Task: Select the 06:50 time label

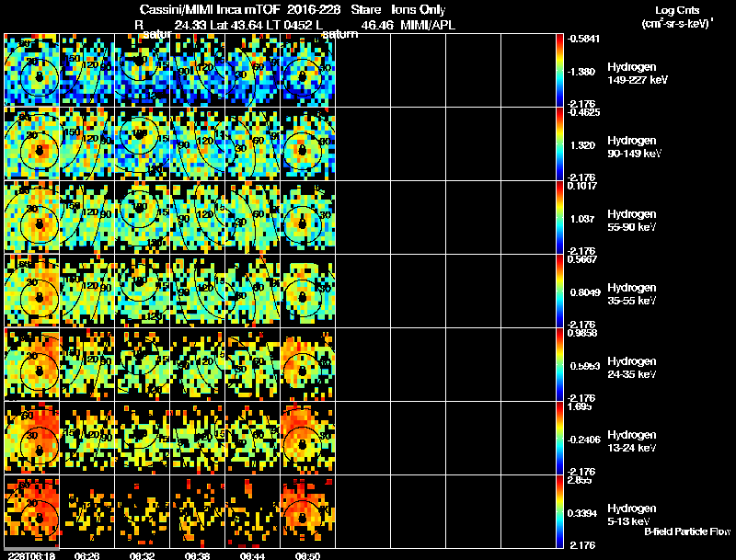Action: coord(307,556)
